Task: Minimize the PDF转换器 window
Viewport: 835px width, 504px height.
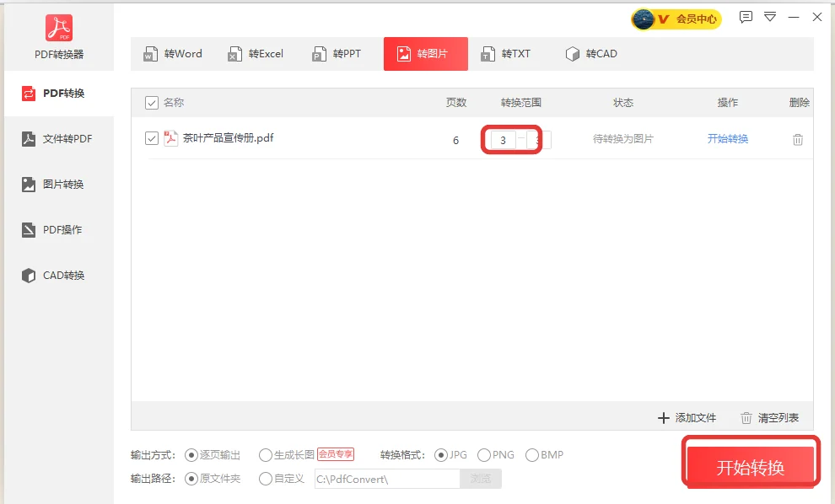Action: [794, 17]
